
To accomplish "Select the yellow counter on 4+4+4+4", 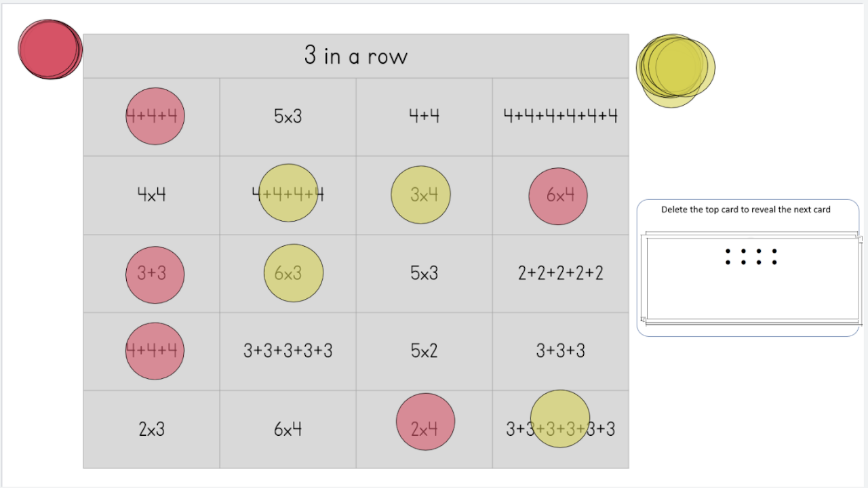I will 288,193.
